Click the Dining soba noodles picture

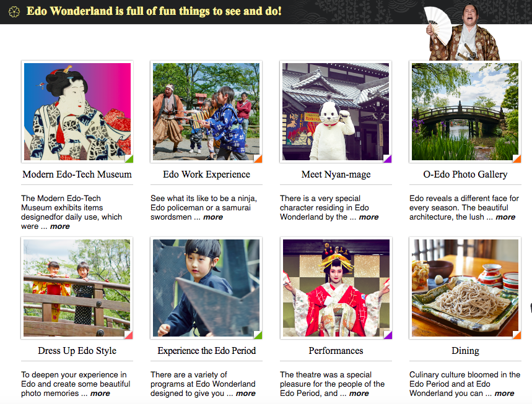pos(465,288)
